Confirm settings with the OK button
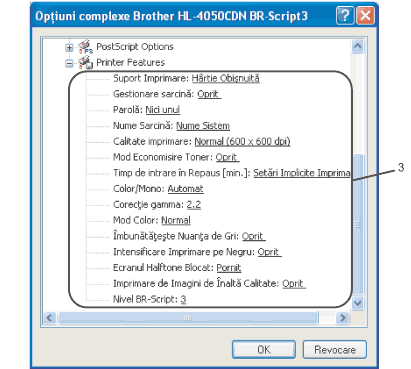This screenshot has height=369, width=411. pos(264,350)
